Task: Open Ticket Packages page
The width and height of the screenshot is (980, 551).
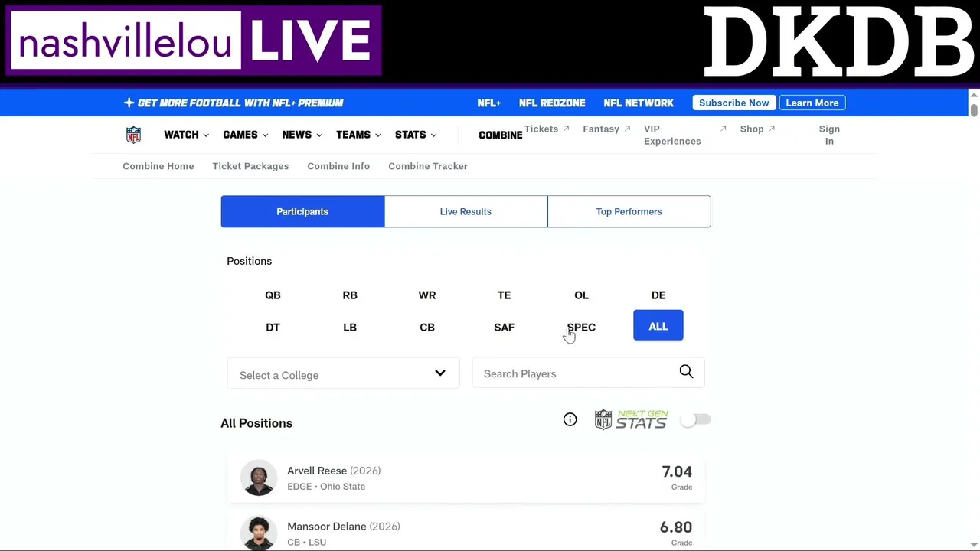Action: 250,166
